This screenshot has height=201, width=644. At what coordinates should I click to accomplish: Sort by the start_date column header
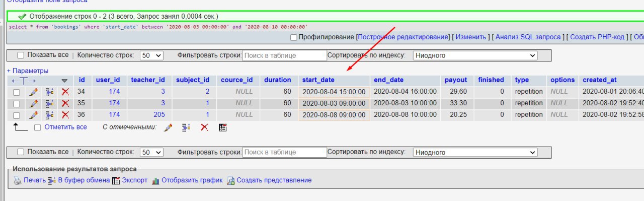coord(318,80)
